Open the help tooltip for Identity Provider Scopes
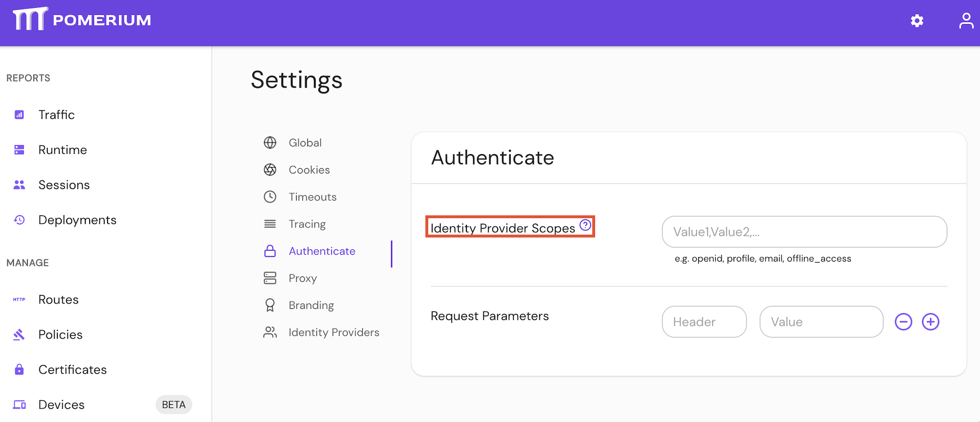This screenshot has height=422, width=980. coord(585,224)
